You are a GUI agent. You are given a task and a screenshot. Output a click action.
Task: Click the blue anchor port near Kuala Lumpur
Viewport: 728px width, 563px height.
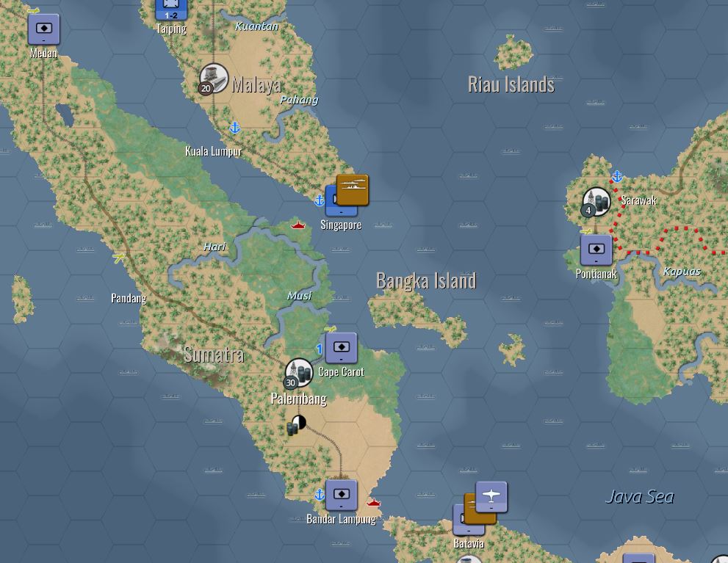[235, 128]
